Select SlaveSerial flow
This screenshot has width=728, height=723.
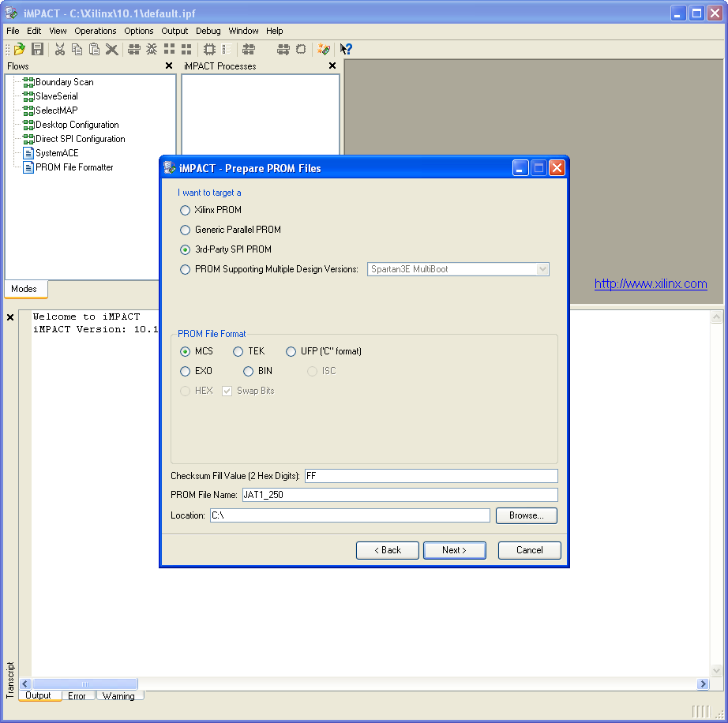51,96
